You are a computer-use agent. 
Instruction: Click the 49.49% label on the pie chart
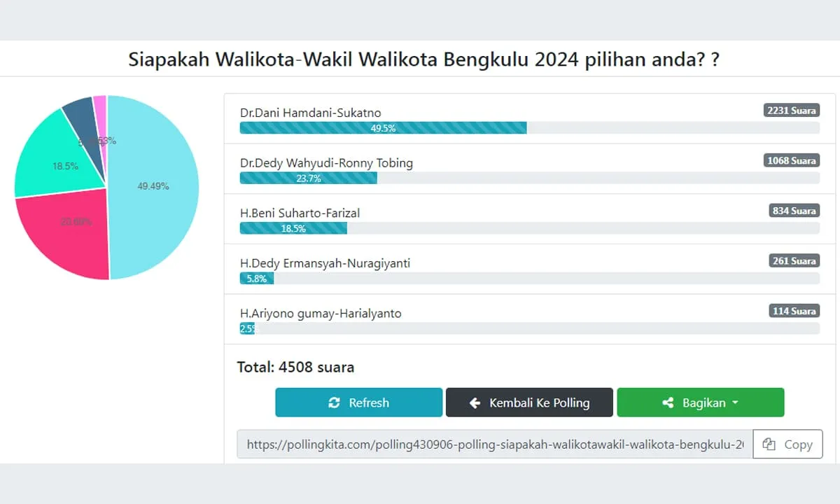click(x=152, y=185)
